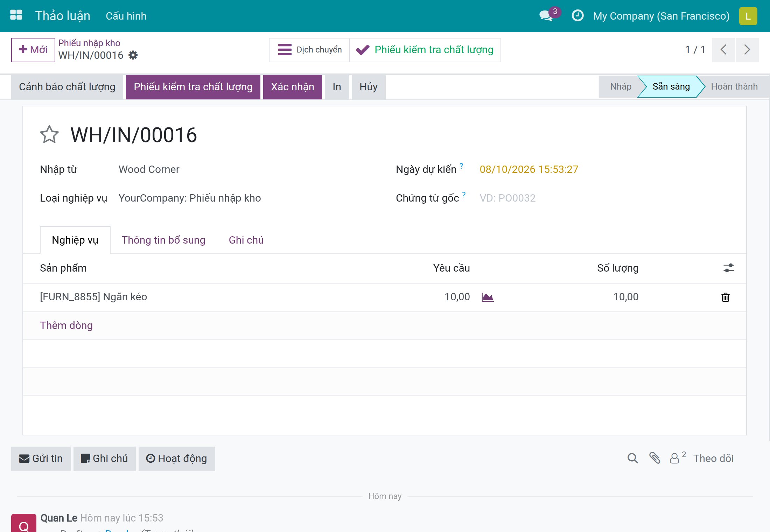The image size is (770, 532).
Task: Open the forecast chart icon for Ngăn kéo
Action: click(x=488, y=297)
